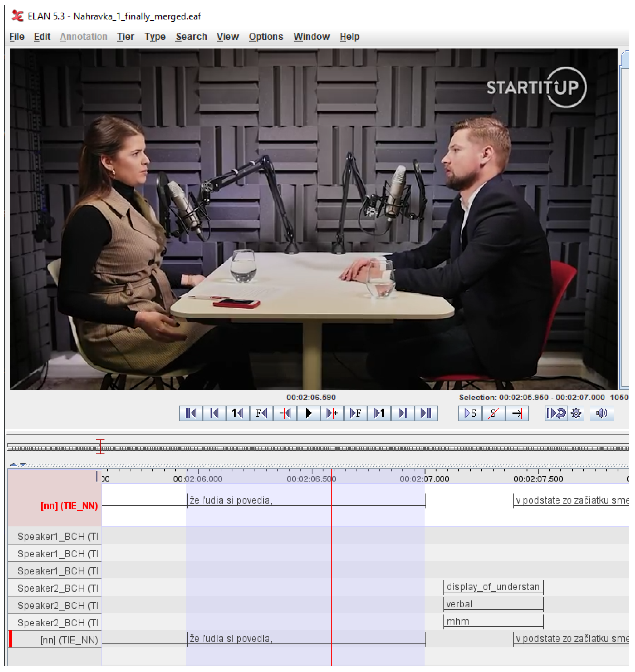This screenshot has height=672, width=635.
Task: Go to beginning of media
Action: tap(191, 413)
